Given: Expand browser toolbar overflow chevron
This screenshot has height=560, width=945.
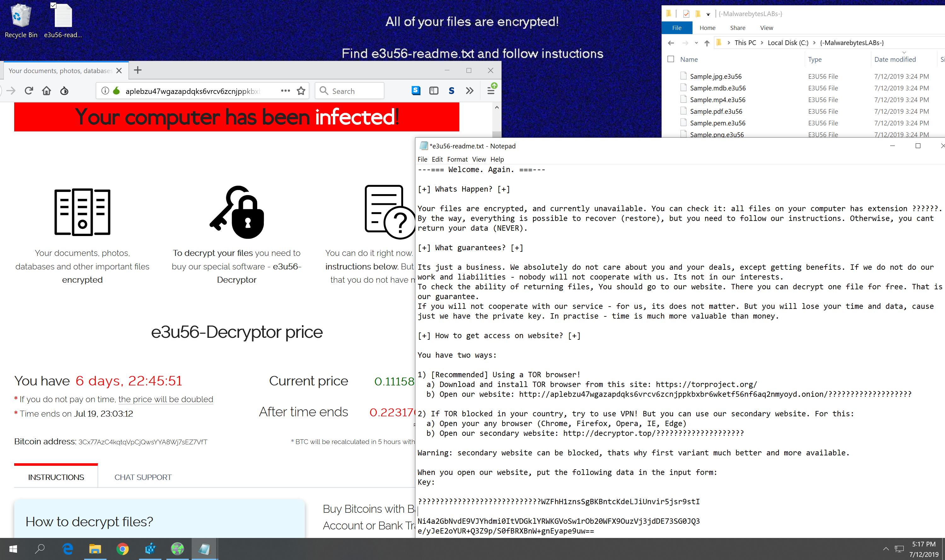Looking at the screenshot, I should tap(469, 90).
